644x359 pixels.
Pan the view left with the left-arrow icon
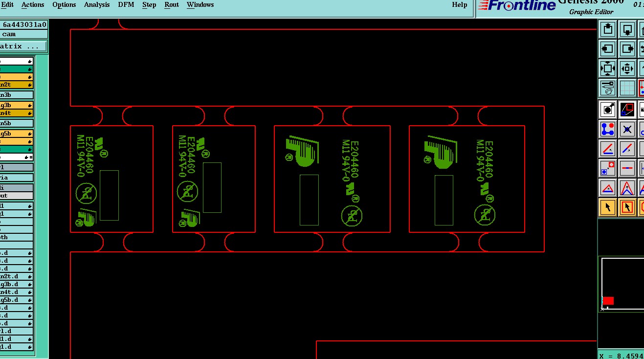(608, 49)
